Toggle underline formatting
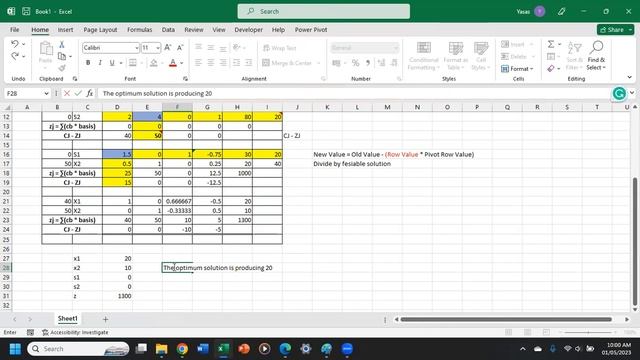Image resolution: width=640 pixels, height=360 pixels. [111, 63]
